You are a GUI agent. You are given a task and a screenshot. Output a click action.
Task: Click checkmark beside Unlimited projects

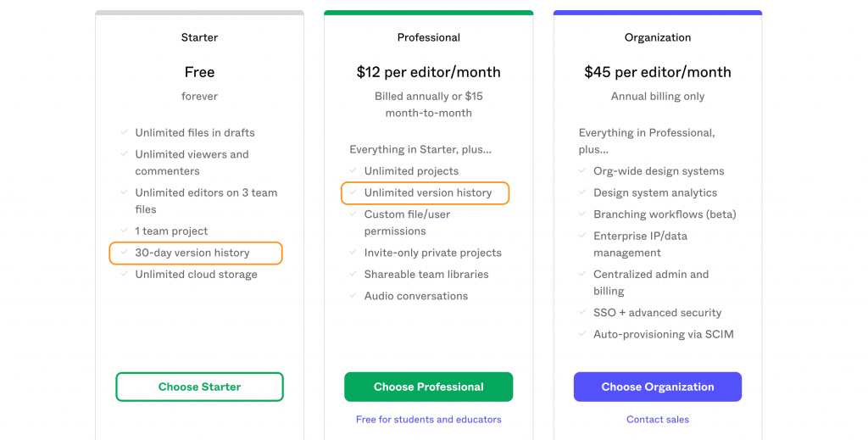coord(353,171)
